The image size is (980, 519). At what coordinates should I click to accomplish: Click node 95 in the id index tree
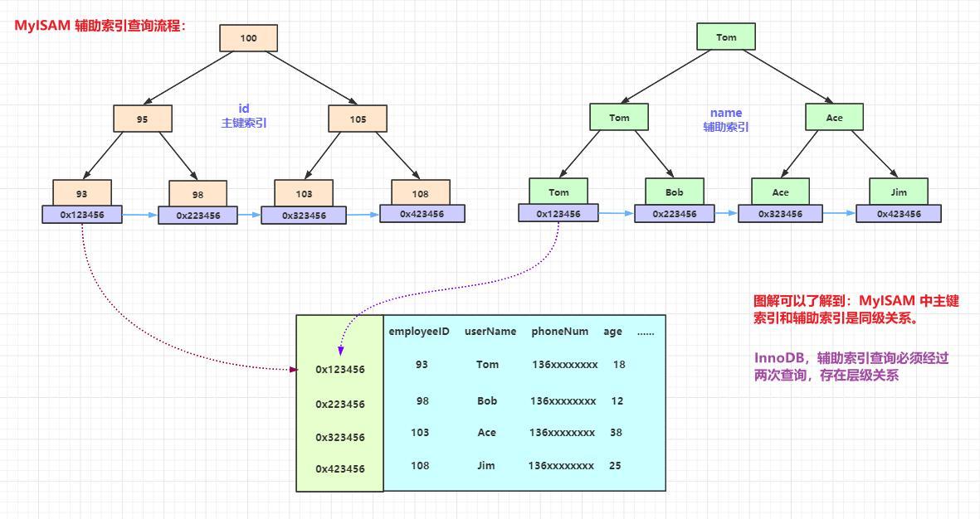coord(143,119)
